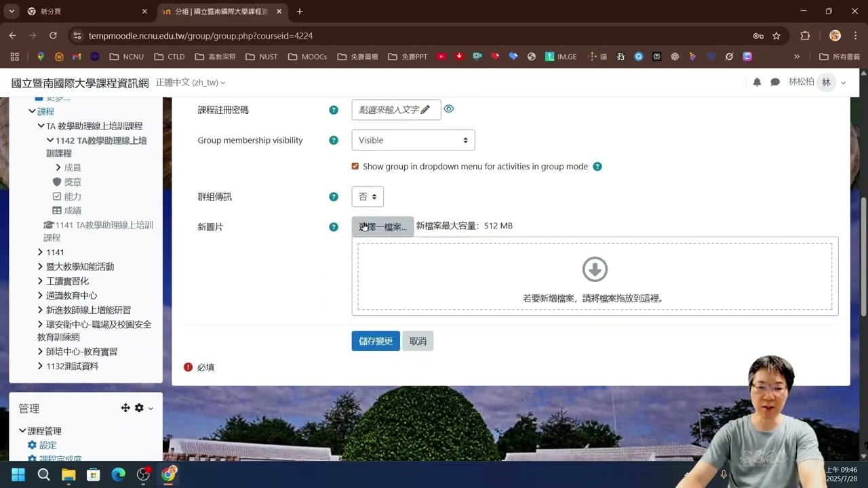Click Chrome icon in taskbar
Image resolution: width=868 pixels, height=488 pixels.
tap(168, 474)
